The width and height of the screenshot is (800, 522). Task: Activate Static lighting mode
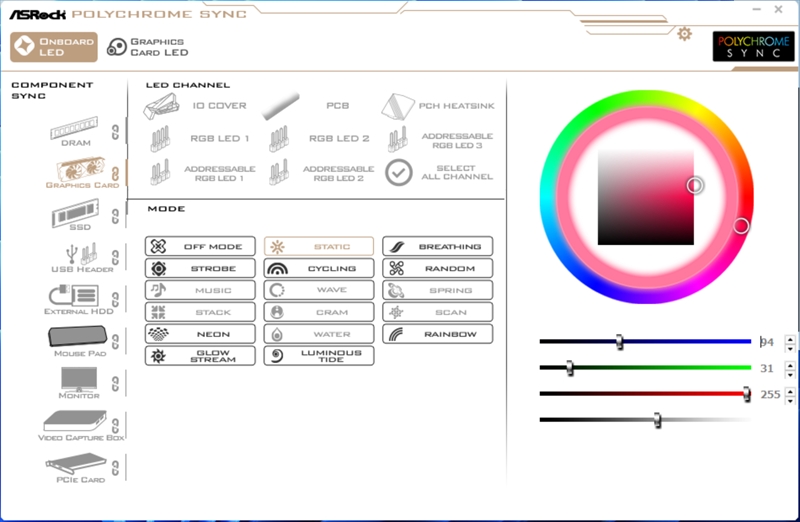tap(319, 246)
